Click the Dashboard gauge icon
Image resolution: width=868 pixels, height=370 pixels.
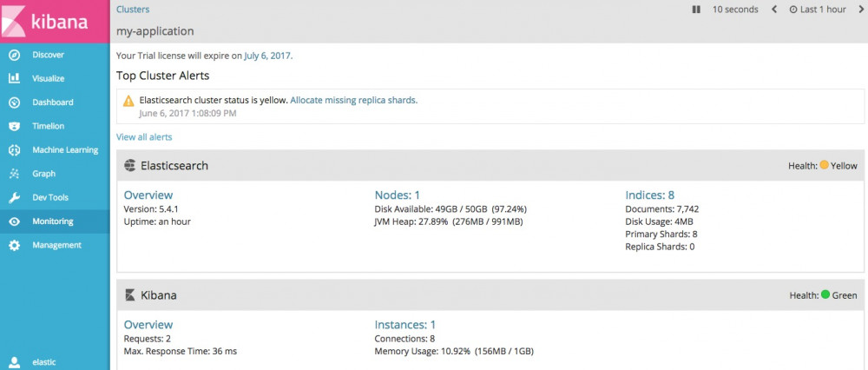(x=15, y=102)
